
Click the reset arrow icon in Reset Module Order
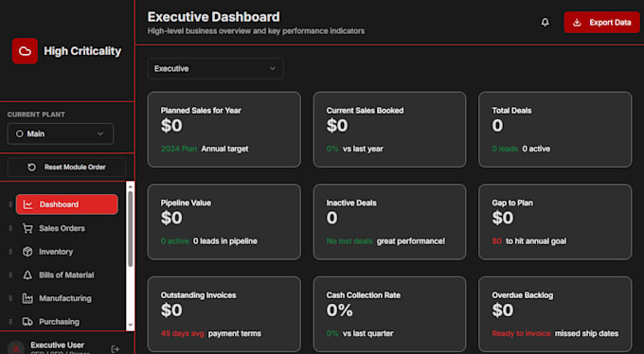(x=31, y=168)
